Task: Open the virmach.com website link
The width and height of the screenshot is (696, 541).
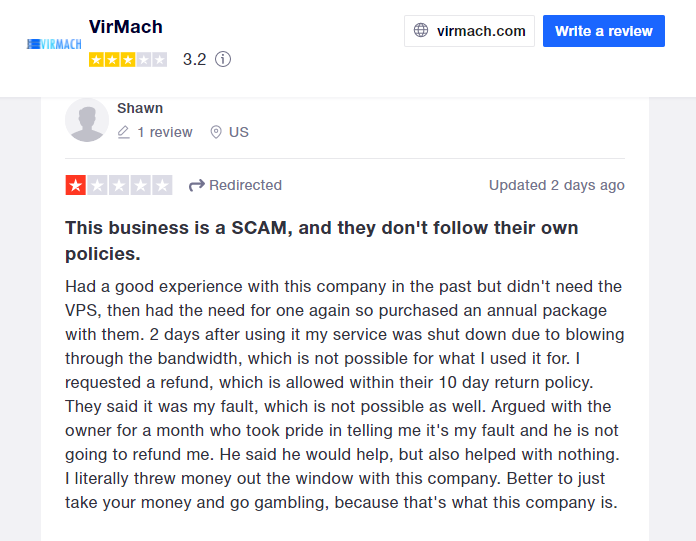Action: (x=469, y=31)
